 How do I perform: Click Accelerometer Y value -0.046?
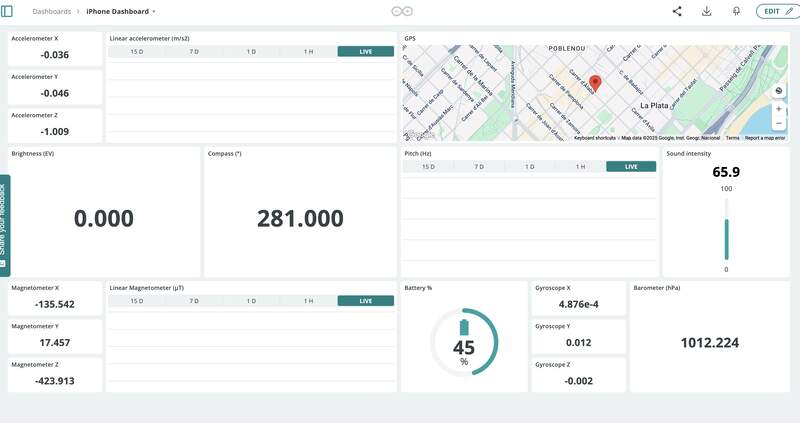point(55,93)
